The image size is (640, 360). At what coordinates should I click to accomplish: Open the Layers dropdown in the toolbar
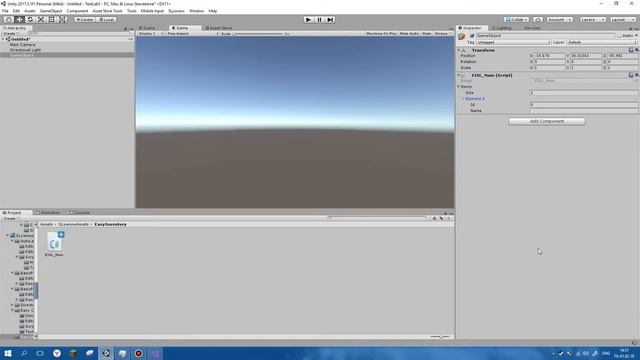593,20
